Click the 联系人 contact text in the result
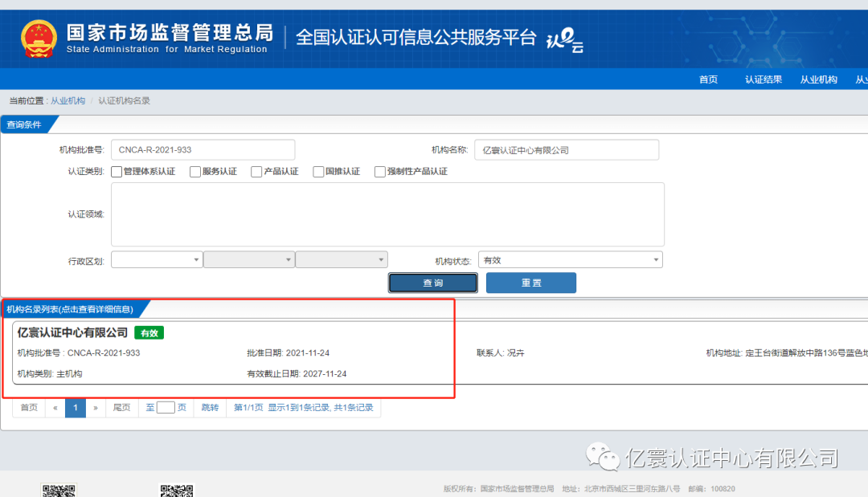This screenshot has width=868, height=497. [501, 353]
